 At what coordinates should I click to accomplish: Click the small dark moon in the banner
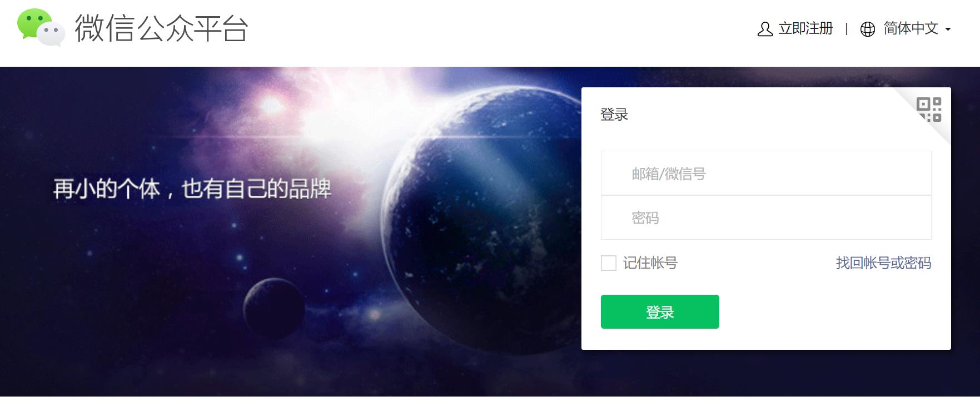(x=274, y=309)
